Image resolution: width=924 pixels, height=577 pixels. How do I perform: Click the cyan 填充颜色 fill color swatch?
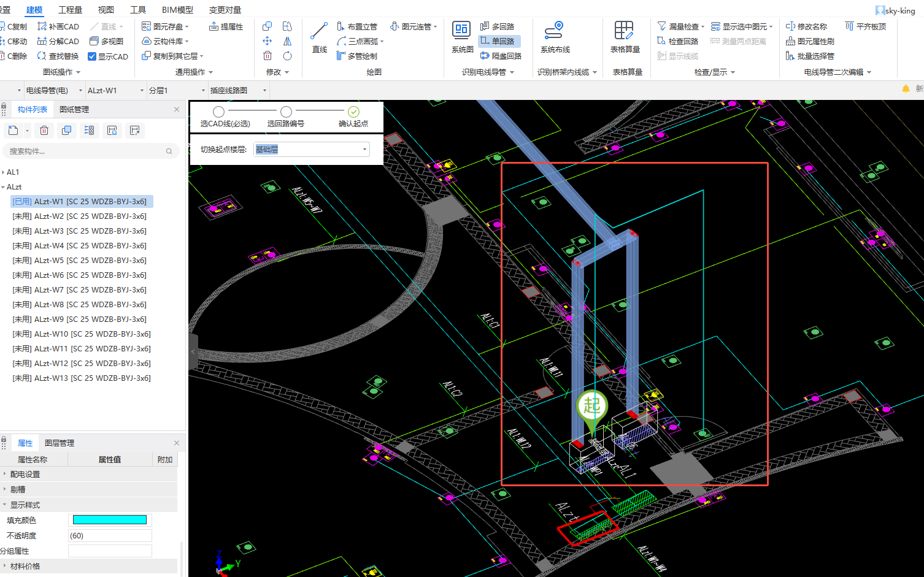(x=110, y=520)
